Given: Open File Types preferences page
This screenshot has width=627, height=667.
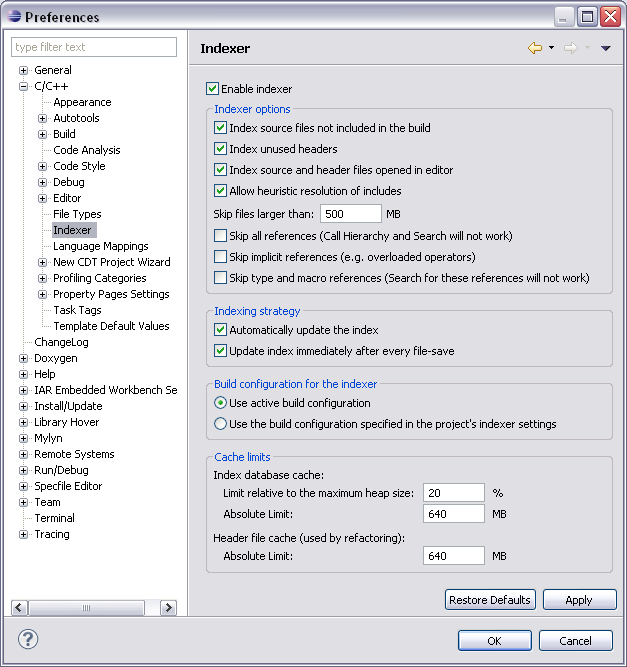Looking at the screenshot, I should [x=77, y=214].
